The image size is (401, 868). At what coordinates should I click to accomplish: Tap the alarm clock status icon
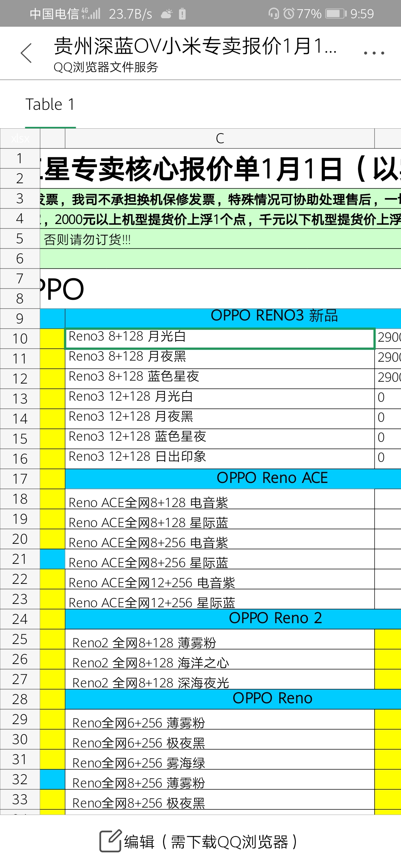(x=289, y=14)
